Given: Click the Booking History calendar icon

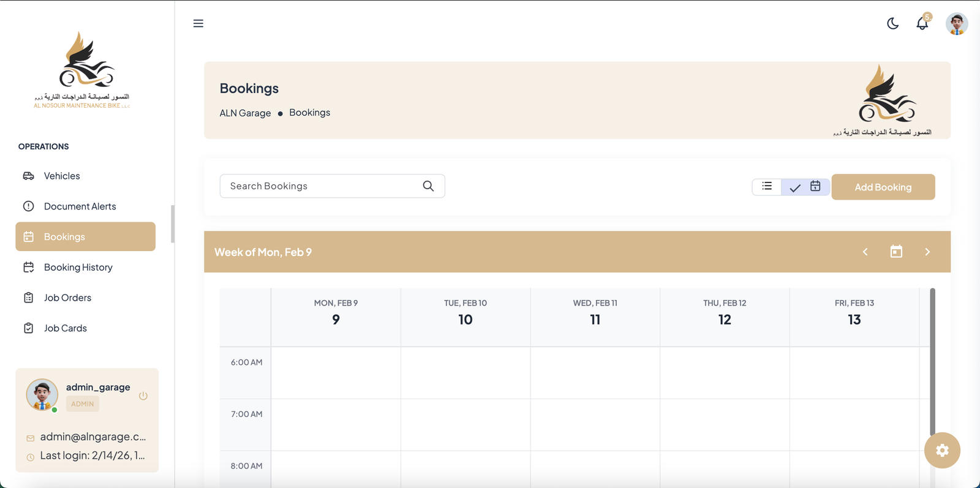Looking at the screenshot, I should 29,267.
